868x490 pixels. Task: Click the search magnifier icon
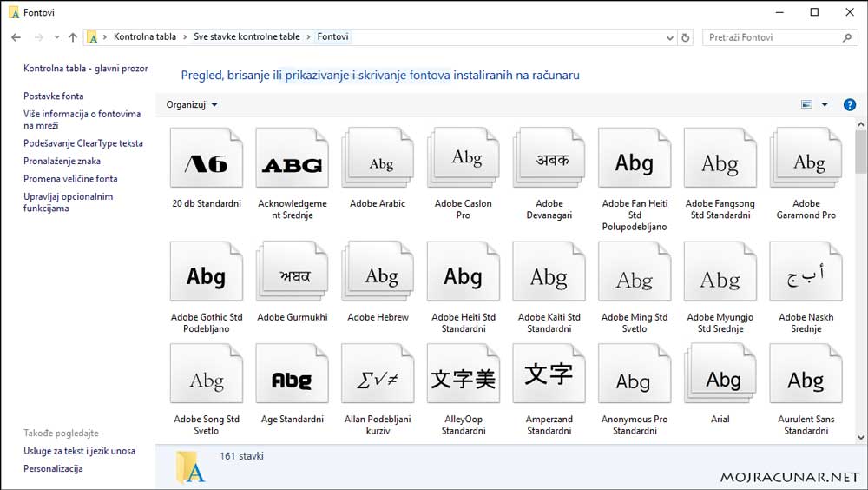pos(846,37)
